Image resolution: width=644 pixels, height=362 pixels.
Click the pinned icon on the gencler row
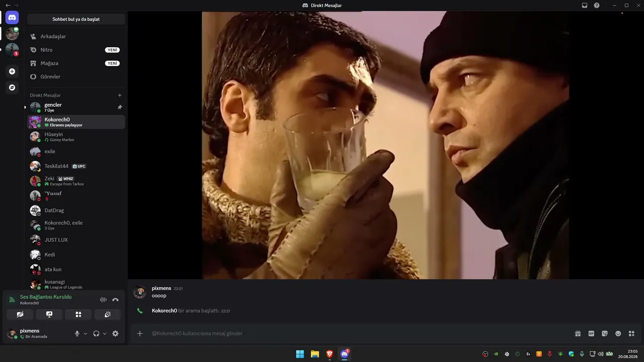[120, 107]
